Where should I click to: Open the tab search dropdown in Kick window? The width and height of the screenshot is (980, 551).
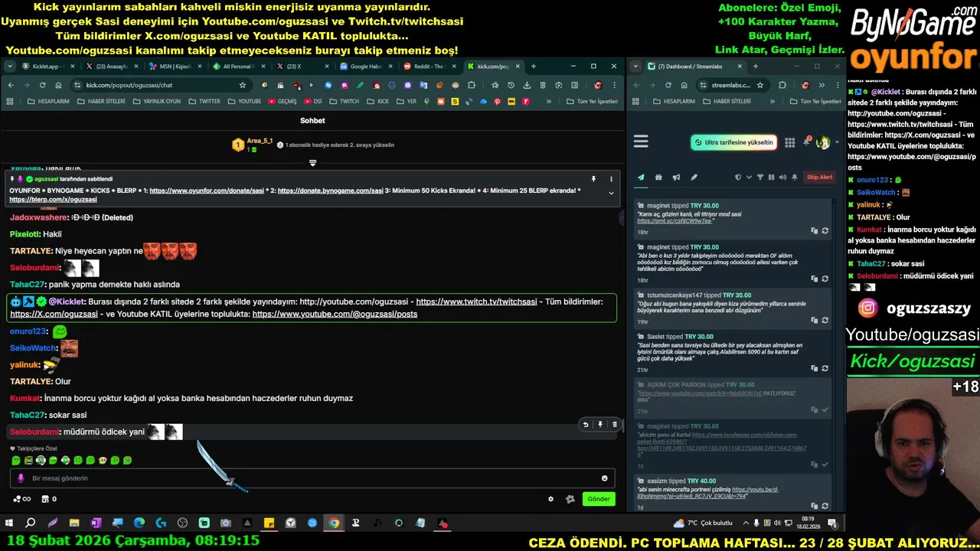[10, 67]
